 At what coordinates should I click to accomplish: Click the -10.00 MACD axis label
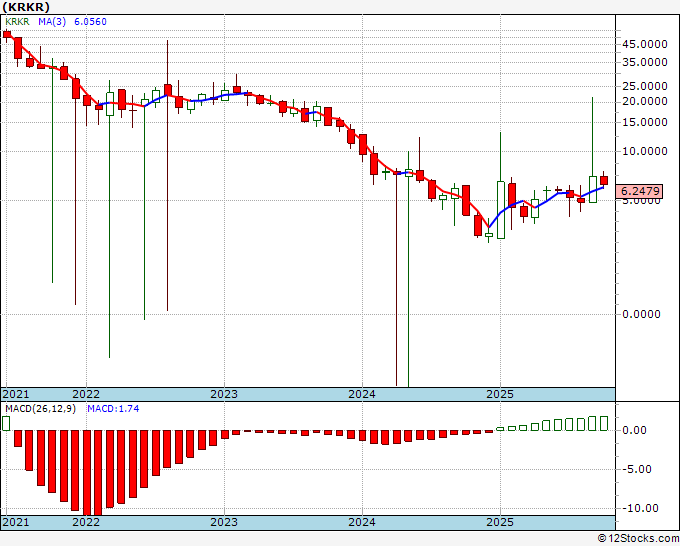pos(638,508)
